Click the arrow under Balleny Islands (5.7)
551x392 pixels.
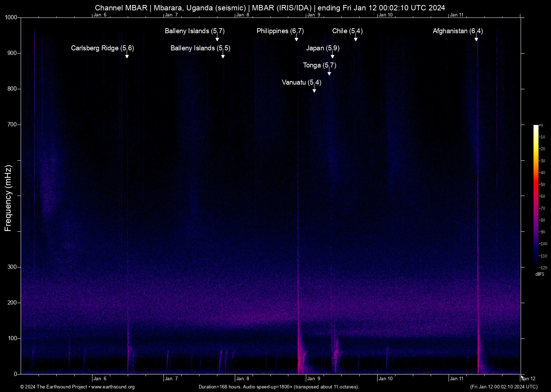point(217,38)
